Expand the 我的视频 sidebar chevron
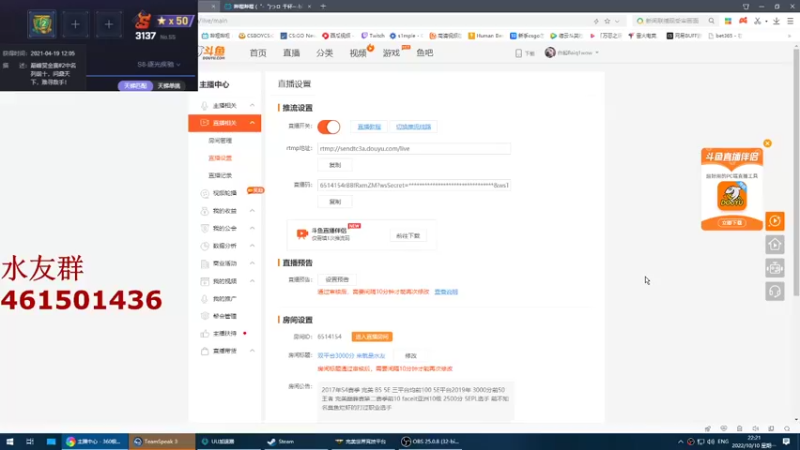Screen dimensions: 800x450 [x=252, y=281]
